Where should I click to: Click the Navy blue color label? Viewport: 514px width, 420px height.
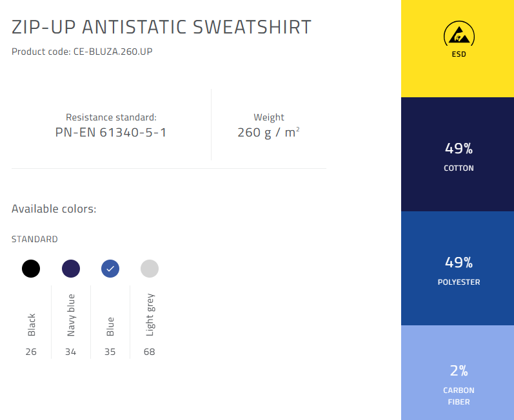click(71, 315)
